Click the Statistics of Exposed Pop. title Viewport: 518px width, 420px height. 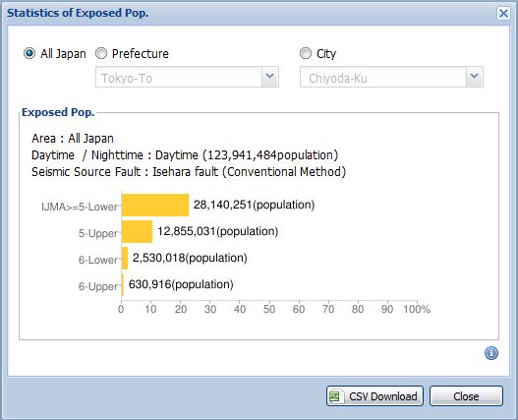78,13
